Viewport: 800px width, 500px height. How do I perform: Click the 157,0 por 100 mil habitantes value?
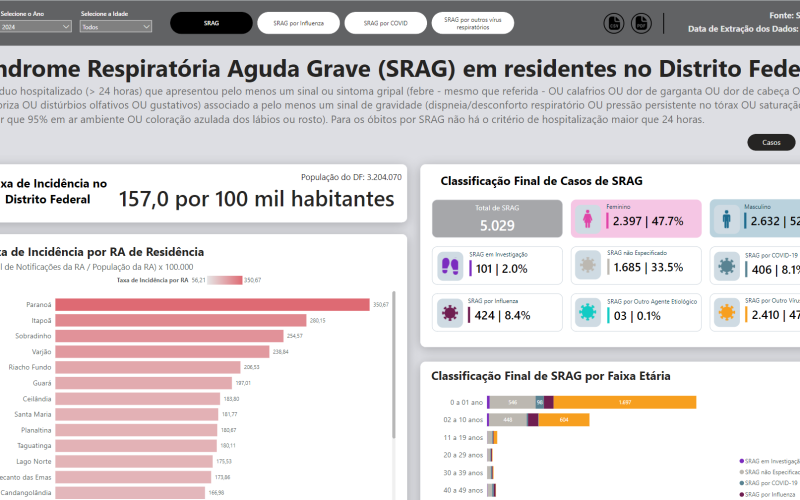click(257, 199)
